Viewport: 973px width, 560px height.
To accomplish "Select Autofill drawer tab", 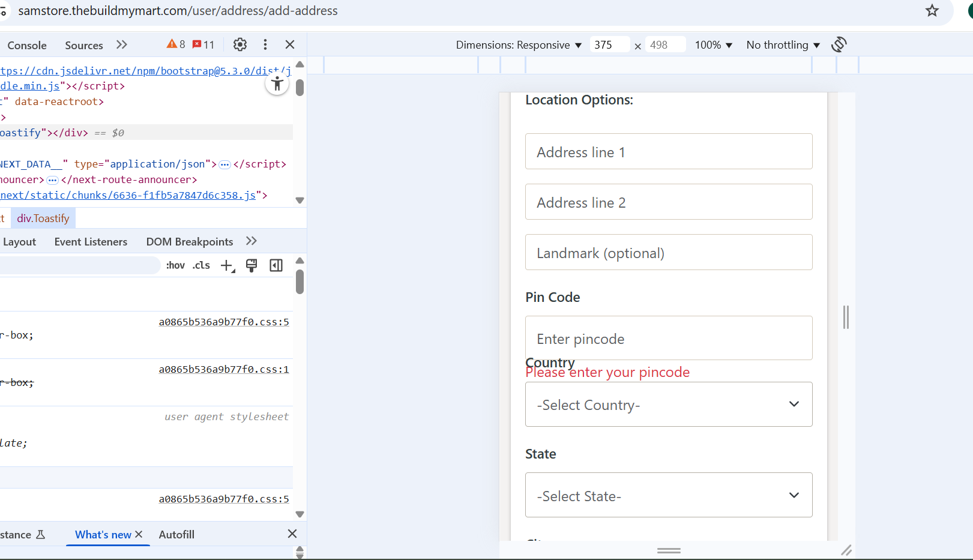I will pyautogui.click(x=176, y=534).
